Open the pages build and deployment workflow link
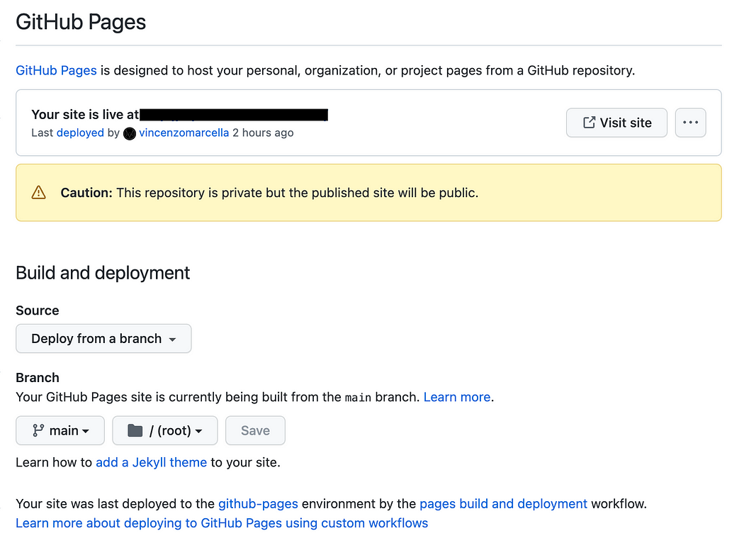This screenshot has height=560, width=744. [503, 503]
